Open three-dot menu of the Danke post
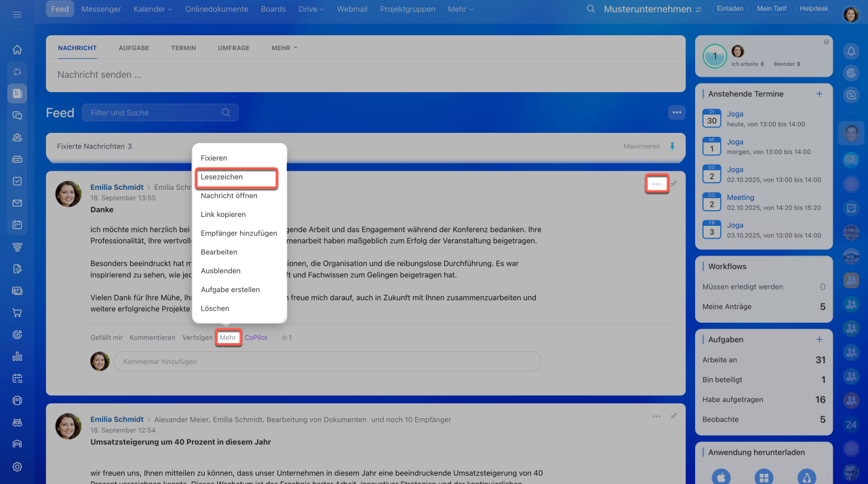868x484 pixels. (656, 184)
